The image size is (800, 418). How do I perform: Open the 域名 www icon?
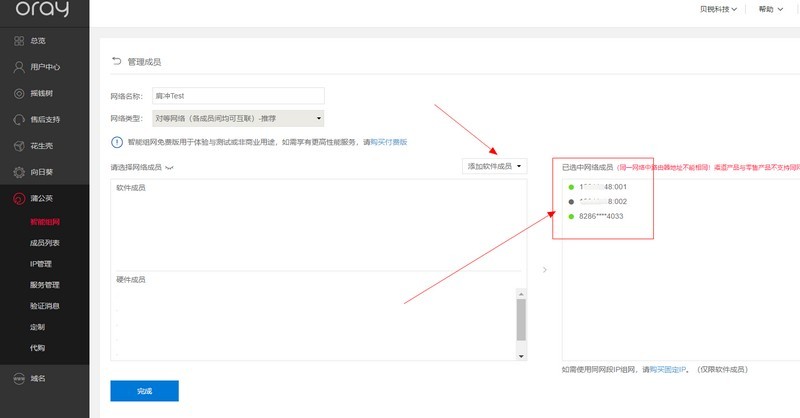pyautogui.click(x=19, y=379)
